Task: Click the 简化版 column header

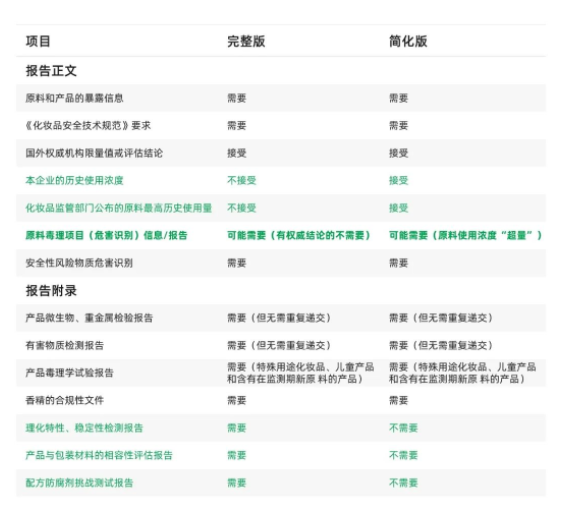Action: click(408, 41)
